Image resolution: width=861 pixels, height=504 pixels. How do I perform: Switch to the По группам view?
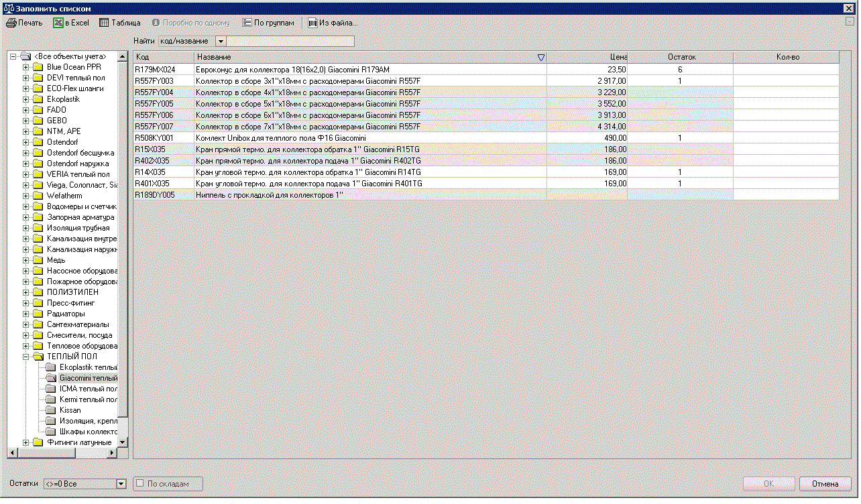pos(268,23)
